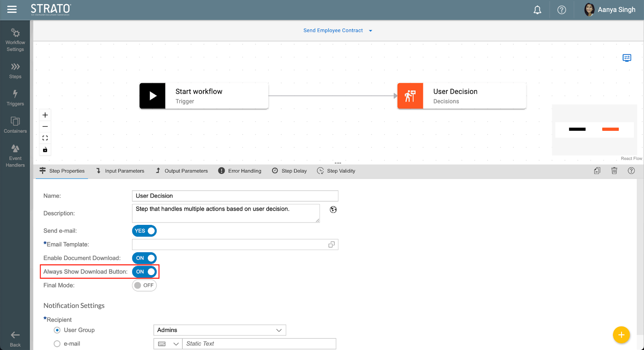
Task: Click the Name input field
Action: coord(235,196)
